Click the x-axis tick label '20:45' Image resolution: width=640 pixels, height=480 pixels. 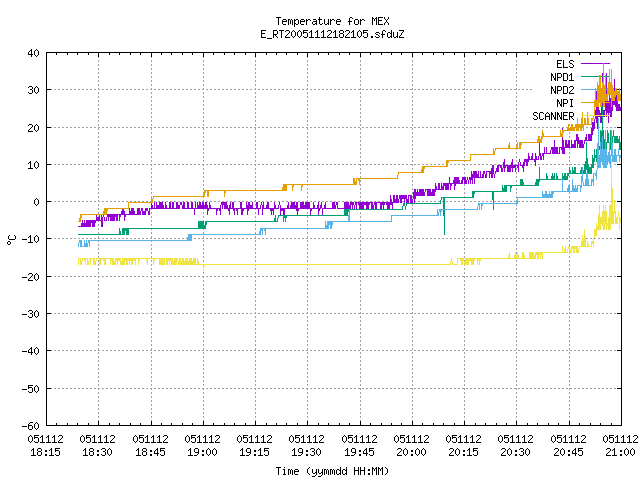[x=569, y=452]
